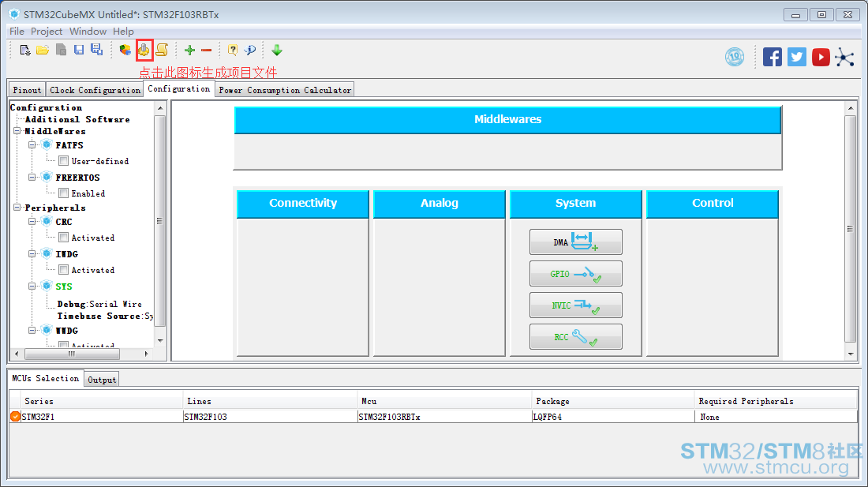This screenshot has height=487, width=868.
Task: Open the ST Twitter page icon
Action: click(x=797, y=57)
